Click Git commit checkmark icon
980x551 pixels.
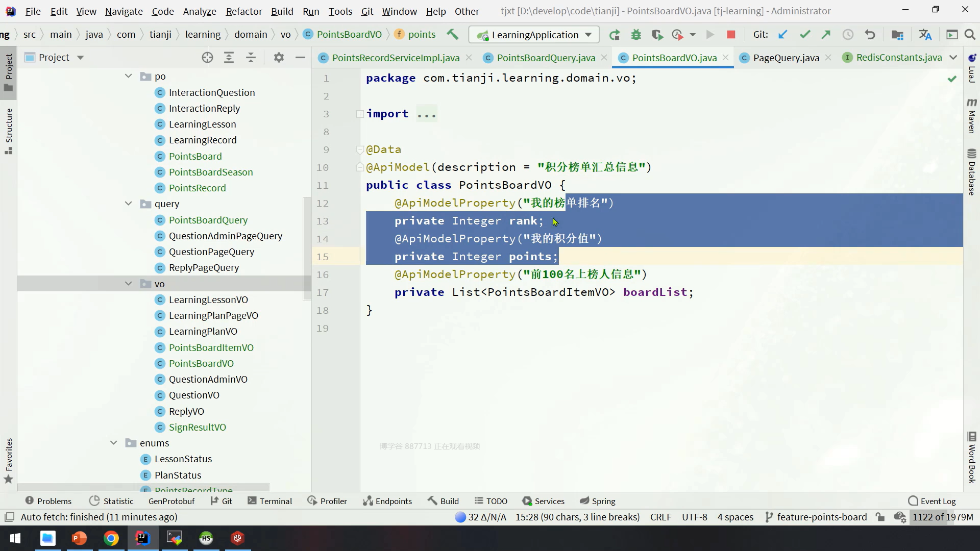805,35
